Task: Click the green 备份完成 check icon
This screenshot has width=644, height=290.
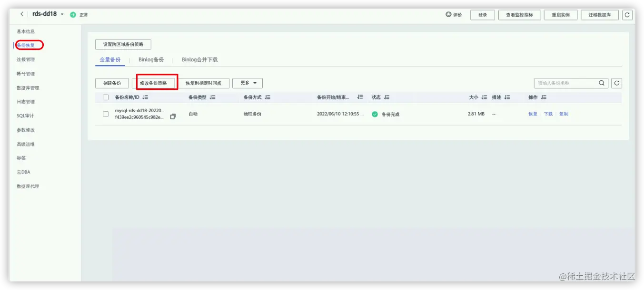Action: coord(375,114)
